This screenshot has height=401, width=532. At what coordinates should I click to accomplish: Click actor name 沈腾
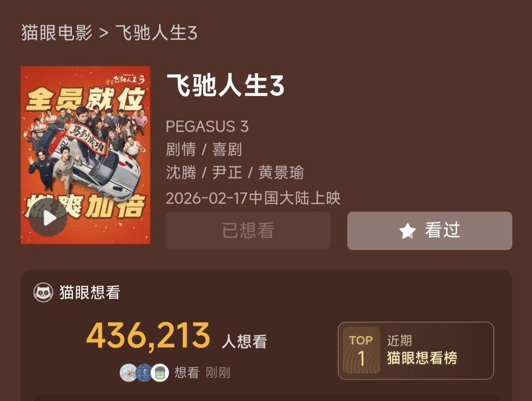pos(181,173)
